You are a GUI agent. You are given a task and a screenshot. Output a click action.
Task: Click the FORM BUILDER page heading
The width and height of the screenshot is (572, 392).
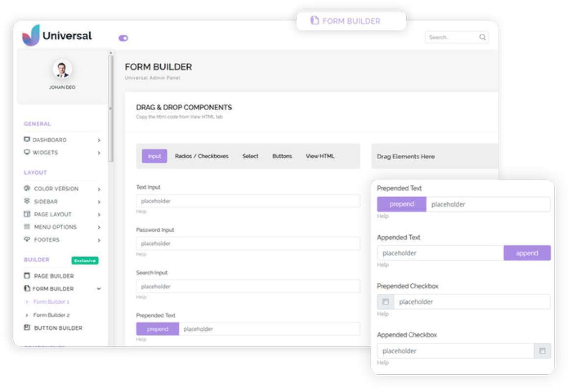pos(158,67)
